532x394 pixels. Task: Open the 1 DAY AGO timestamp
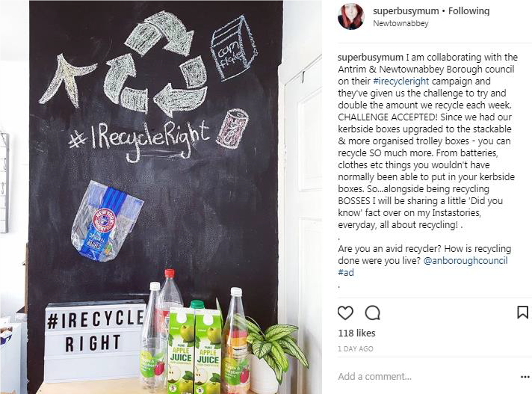[356, 348]
